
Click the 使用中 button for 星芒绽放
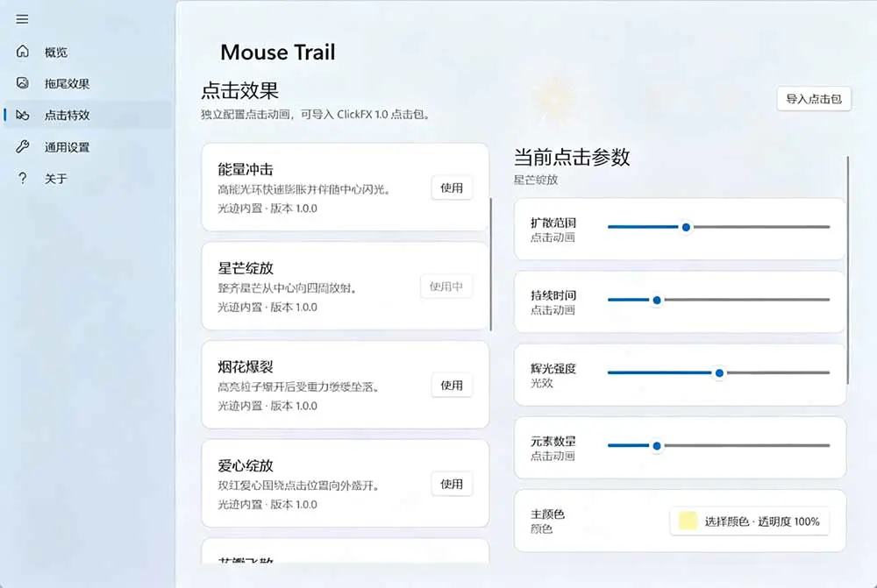(446, 287)
